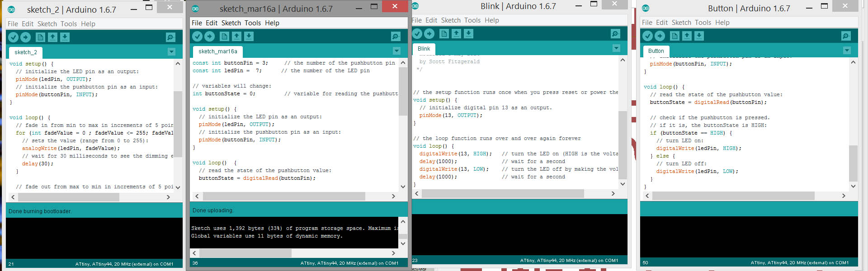
Task: Click console down scroll arrow in sketch_mar16a
Action: [403, 243]
